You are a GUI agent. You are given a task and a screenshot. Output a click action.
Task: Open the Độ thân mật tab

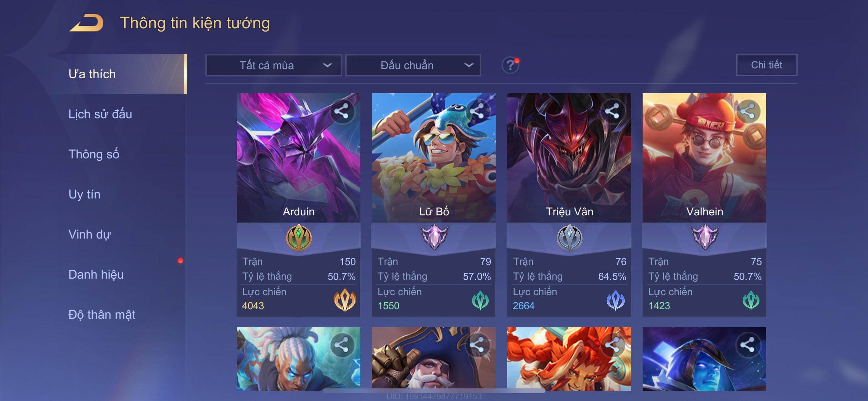[x=102, y=314]
